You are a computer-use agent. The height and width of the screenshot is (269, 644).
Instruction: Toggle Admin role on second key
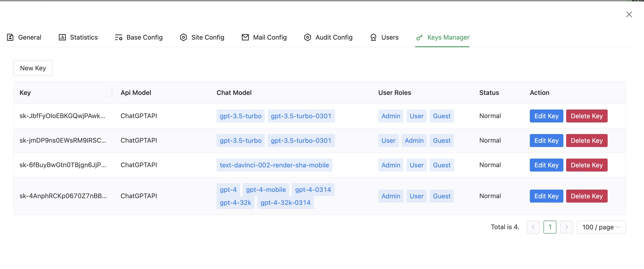point(414,140)
